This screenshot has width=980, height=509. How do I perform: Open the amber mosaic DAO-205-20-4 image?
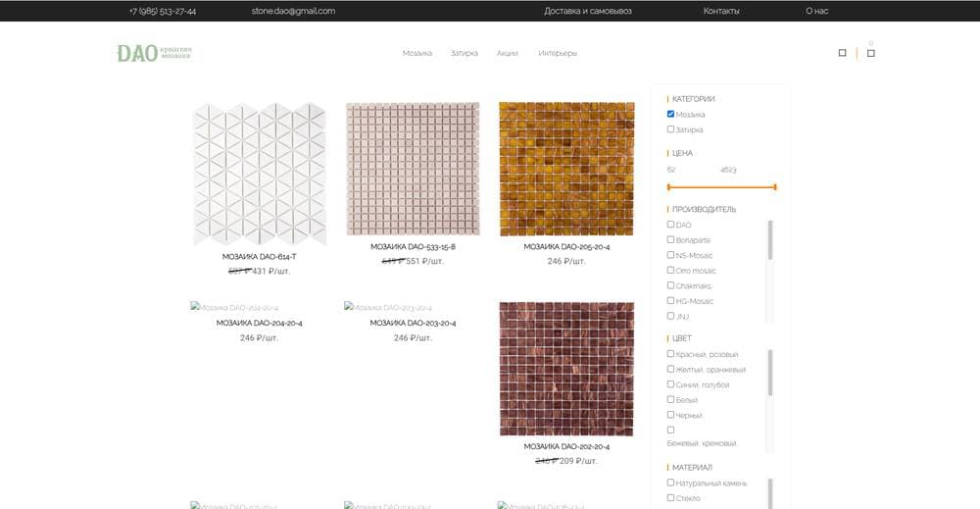coord(566,169)
